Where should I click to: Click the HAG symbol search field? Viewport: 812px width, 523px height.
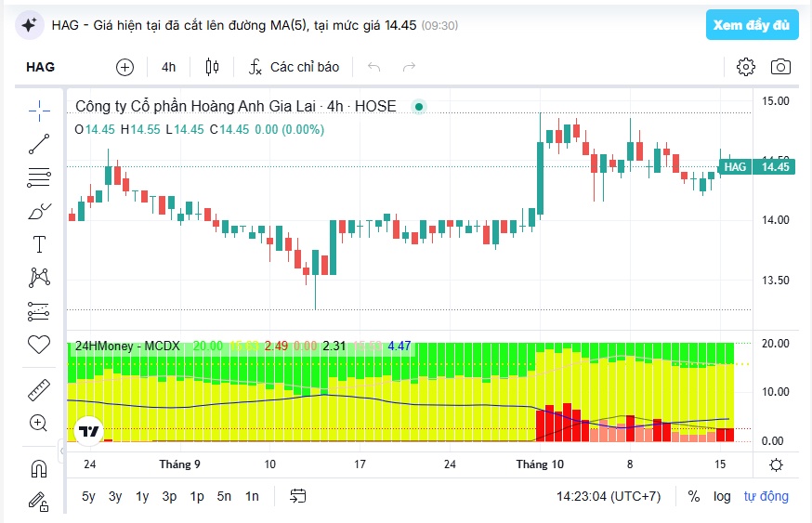pyautogui.click(x=40, y=67)
